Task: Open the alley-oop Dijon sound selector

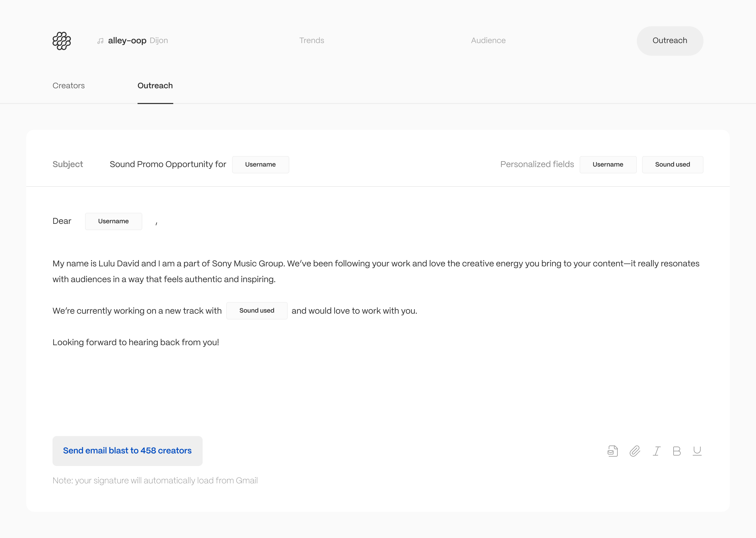Action: (x=137, y=40)
